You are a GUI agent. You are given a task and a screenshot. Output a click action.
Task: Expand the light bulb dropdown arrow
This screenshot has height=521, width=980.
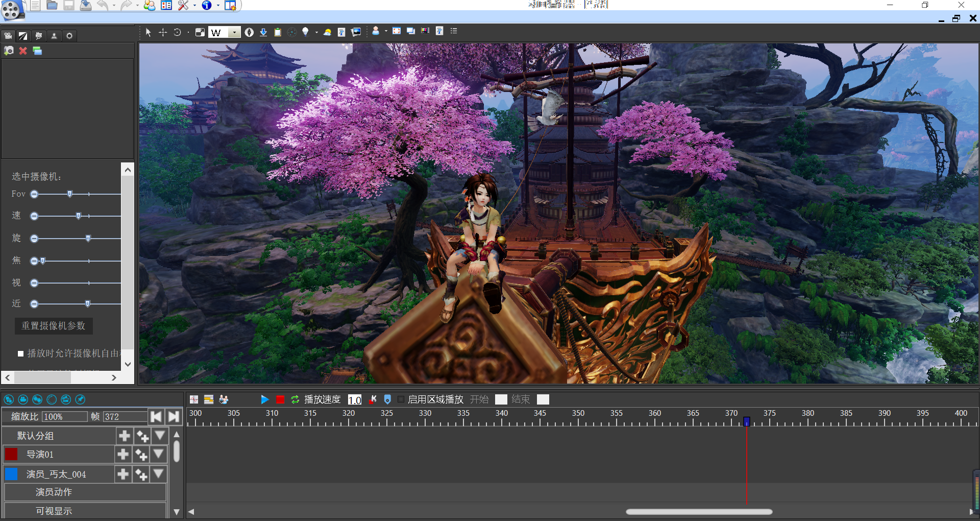(316, 32)
